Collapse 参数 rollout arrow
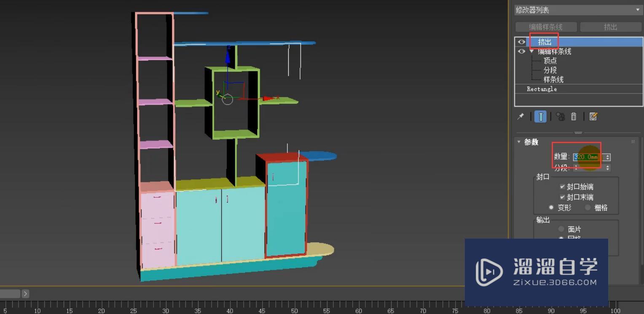This screenshot has width=644, height=314. [519, 142]
